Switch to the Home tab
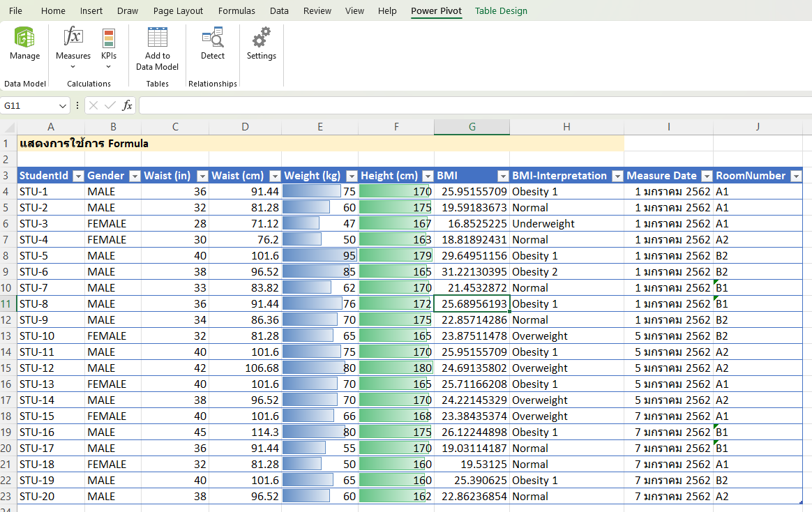Screen dimensions: 812x512 click(53, 11)
